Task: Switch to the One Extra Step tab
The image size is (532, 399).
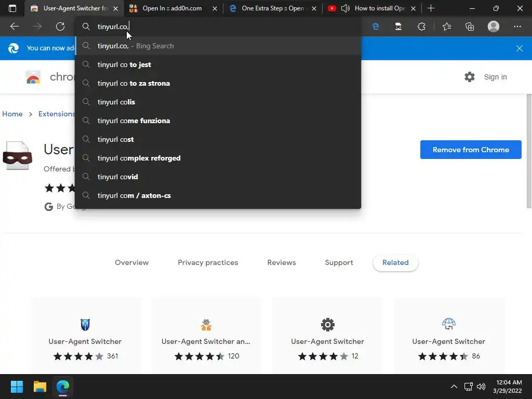Action: pyautogui.click(x=273, y=8)
